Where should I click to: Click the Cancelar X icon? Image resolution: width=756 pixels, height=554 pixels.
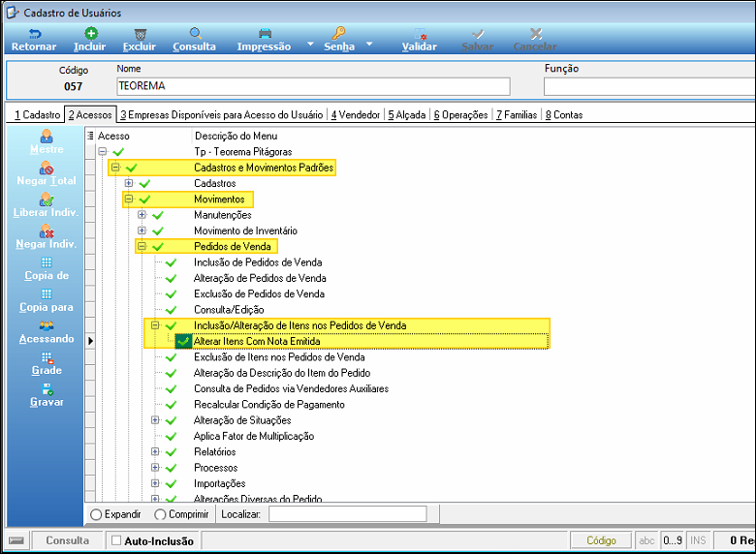536,34
